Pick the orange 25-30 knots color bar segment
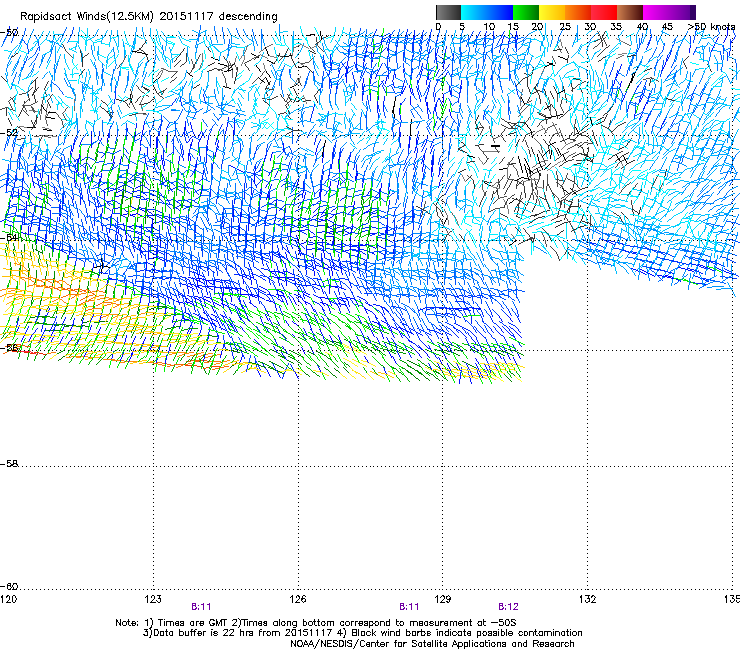Viewport: 740px width, 650px height. 578,12
